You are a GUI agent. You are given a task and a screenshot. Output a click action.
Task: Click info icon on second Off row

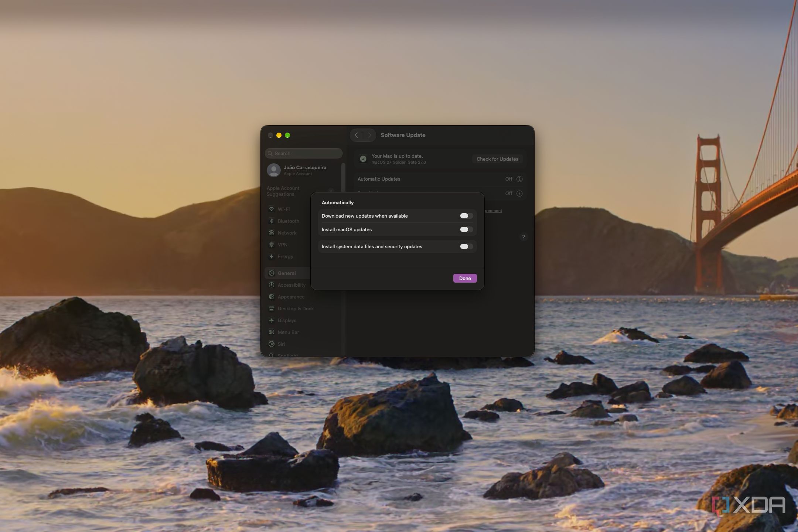(519, 193)
